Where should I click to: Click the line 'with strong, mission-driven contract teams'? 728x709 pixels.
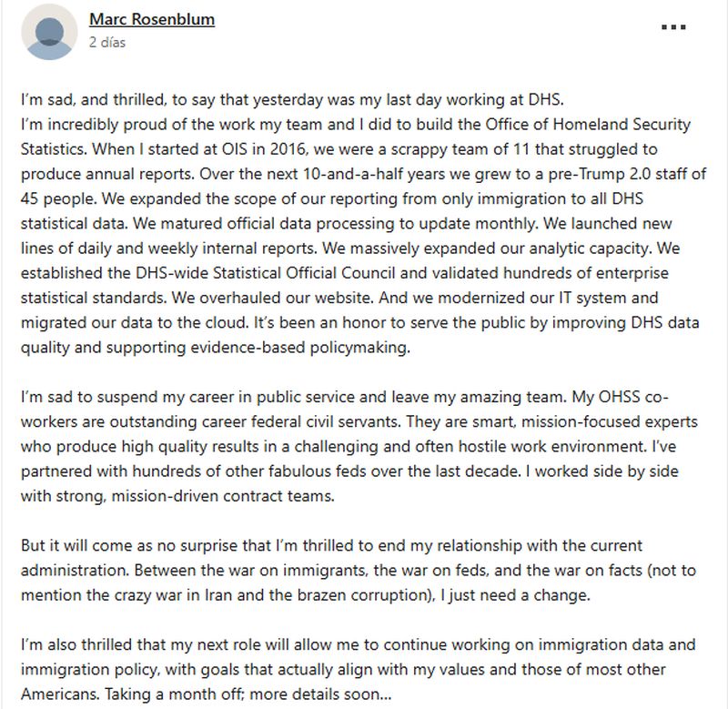[177, 496]
